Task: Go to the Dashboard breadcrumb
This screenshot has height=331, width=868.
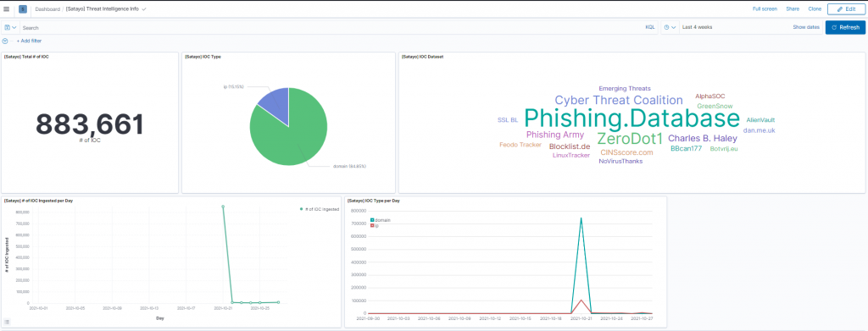Action: click(47, 9)
